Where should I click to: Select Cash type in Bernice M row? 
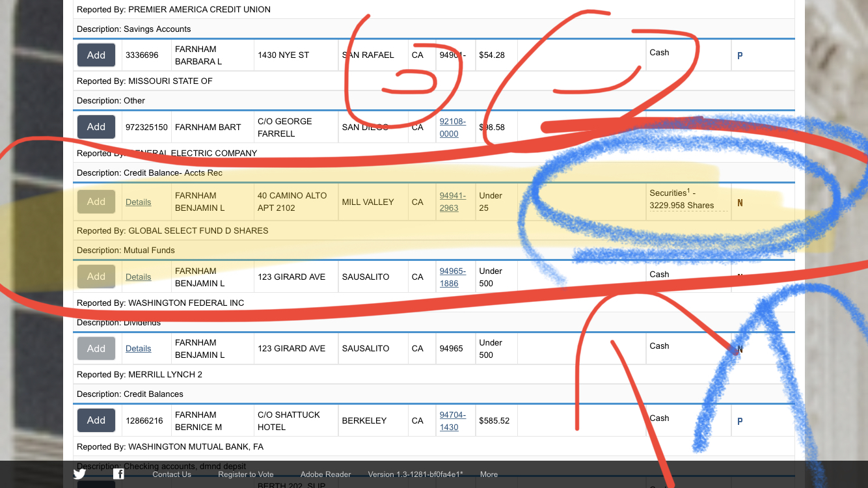pos(659,418)
